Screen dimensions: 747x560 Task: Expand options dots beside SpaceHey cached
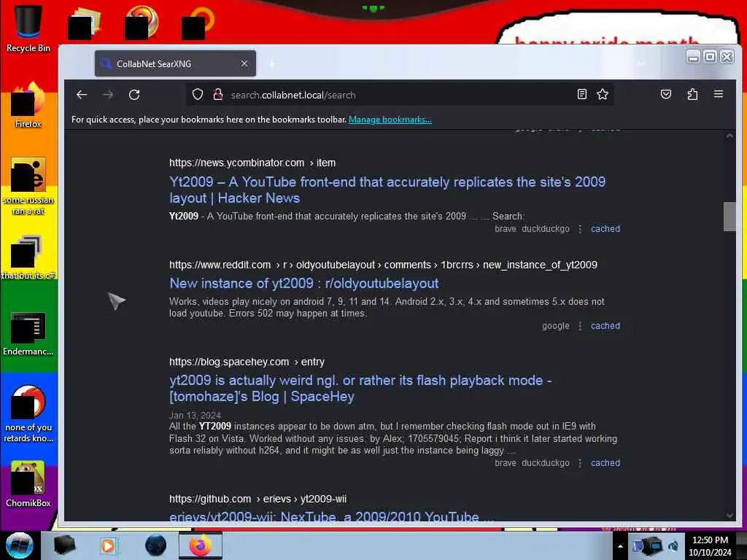(580, 463)
